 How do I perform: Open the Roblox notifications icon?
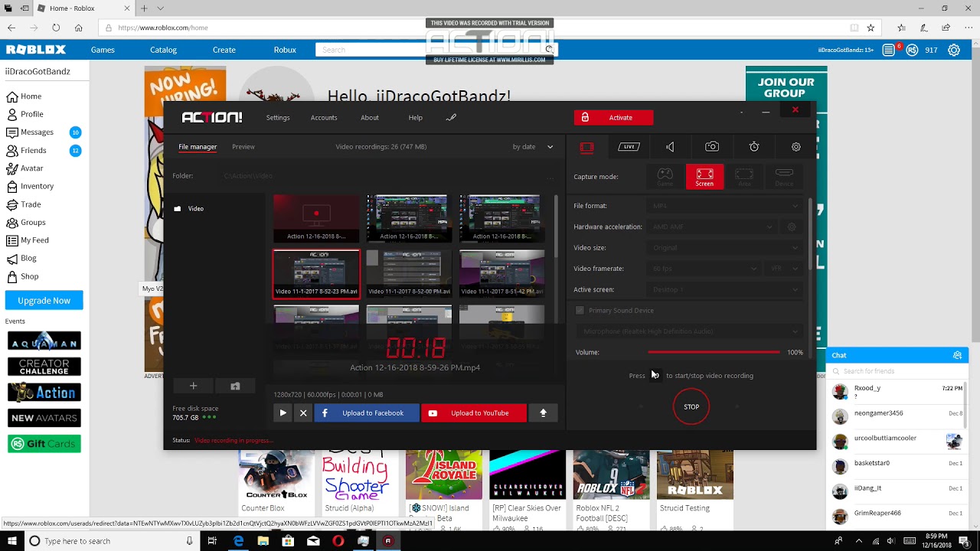click(889, 50)
